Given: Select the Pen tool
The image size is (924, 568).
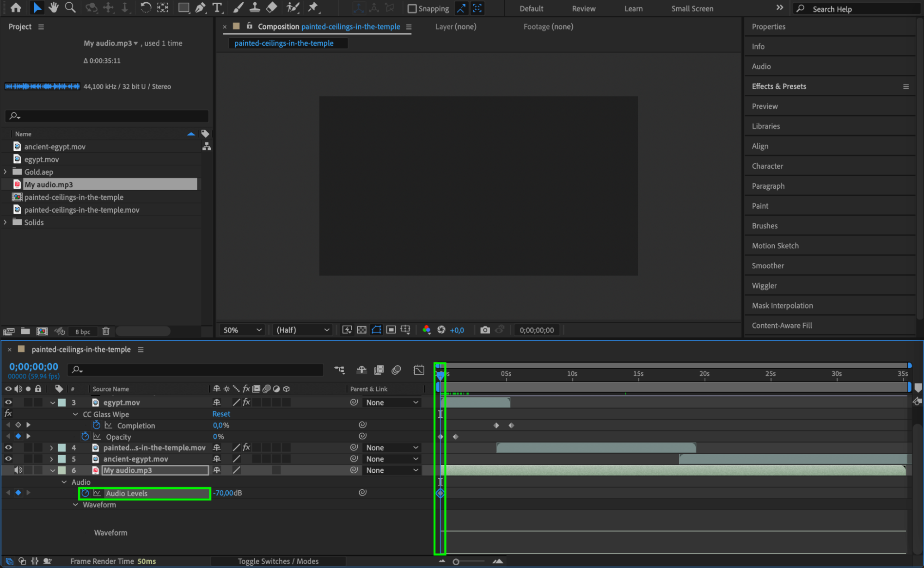Looking at the screenshot, I should [200, 7].
